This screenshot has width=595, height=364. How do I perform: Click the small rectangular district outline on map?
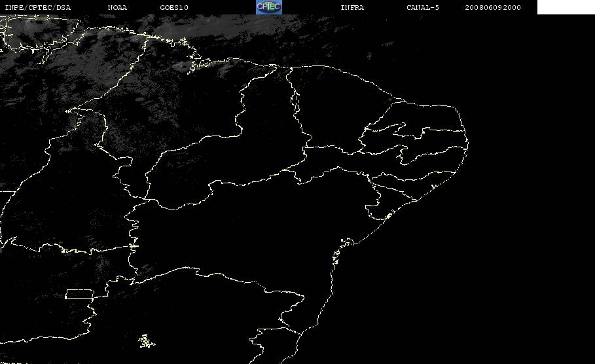pyautogui.click(x=79, y=294)
